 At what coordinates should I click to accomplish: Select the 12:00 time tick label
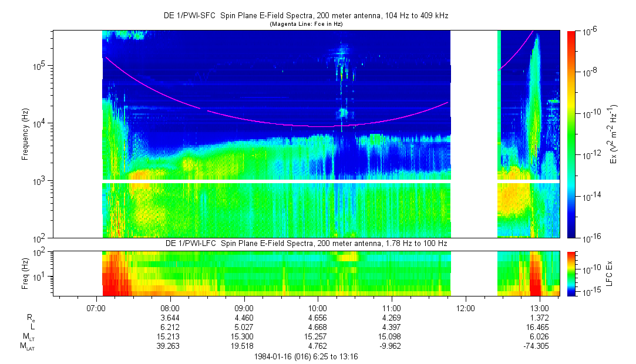click(465, 307)
